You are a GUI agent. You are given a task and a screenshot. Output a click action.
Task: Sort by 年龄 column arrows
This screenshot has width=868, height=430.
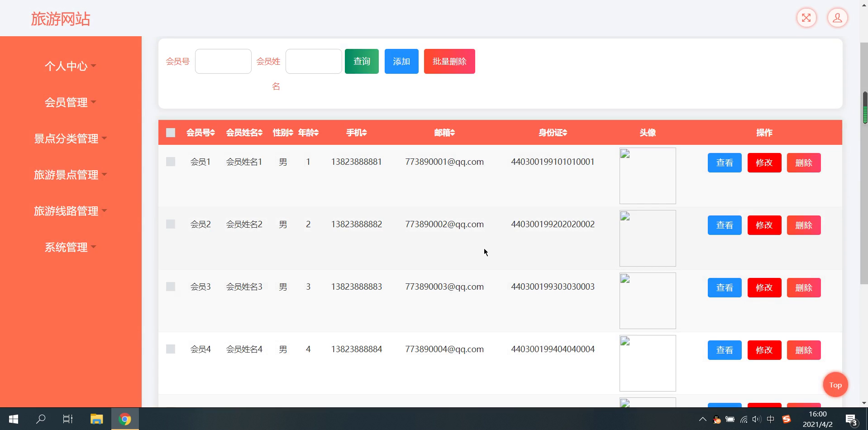point(316,133)
